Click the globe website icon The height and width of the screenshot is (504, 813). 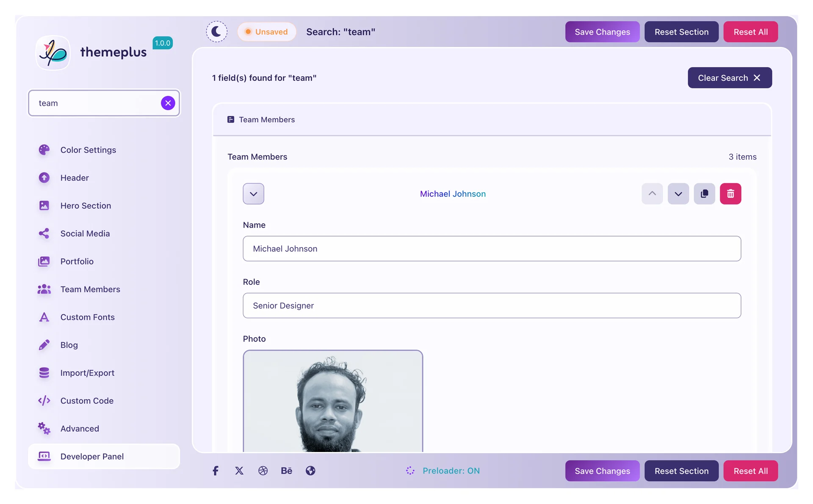tap(310, 471)
